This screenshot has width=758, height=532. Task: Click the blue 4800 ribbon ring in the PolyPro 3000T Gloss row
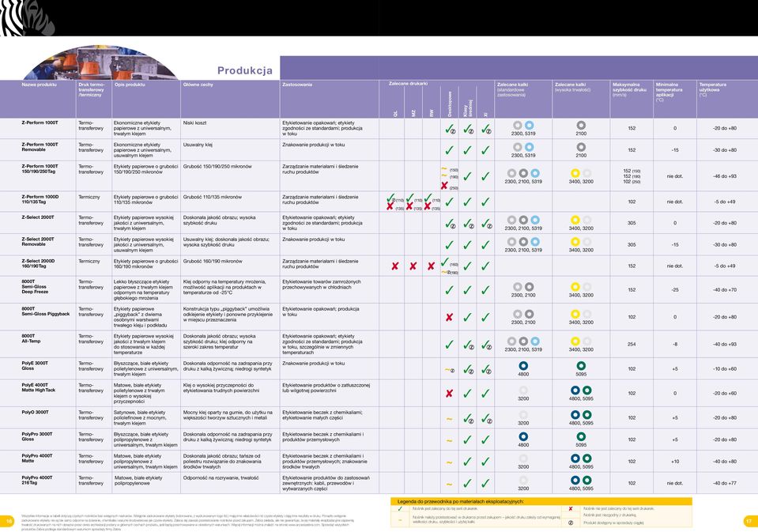(x=523, y=436)
